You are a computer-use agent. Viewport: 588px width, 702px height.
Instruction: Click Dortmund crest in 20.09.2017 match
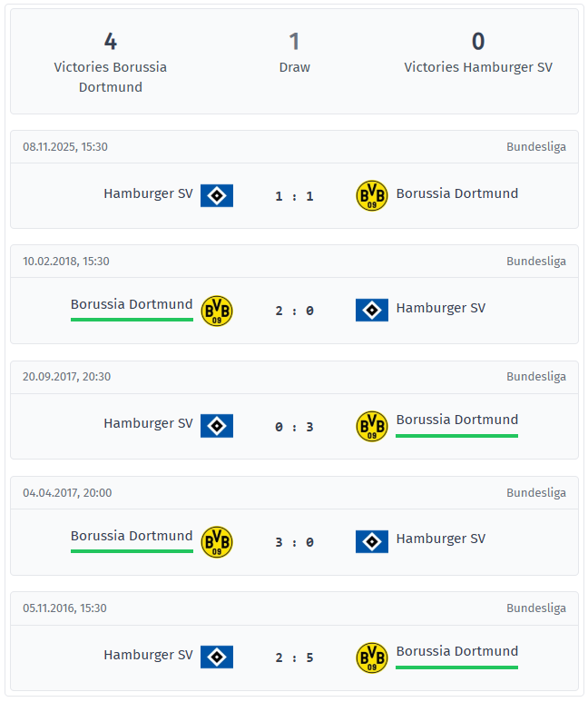tap(371, 426)
